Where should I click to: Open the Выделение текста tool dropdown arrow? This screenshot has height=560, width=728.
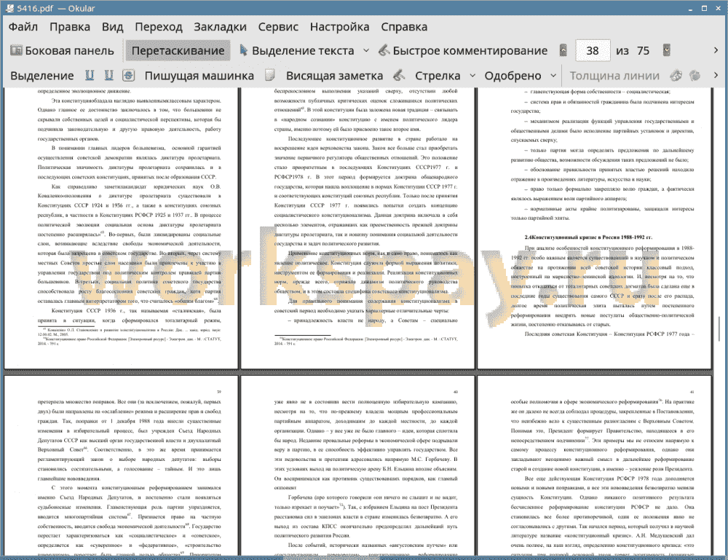click(x=366, y=51)
